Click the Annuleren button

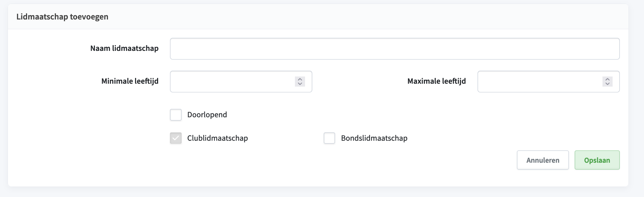[x=543, y=160]
